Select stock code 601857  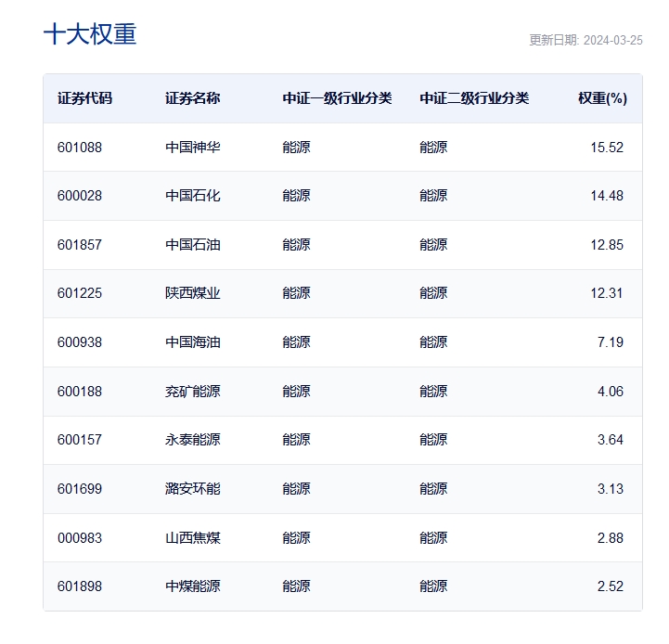(80, 245)
